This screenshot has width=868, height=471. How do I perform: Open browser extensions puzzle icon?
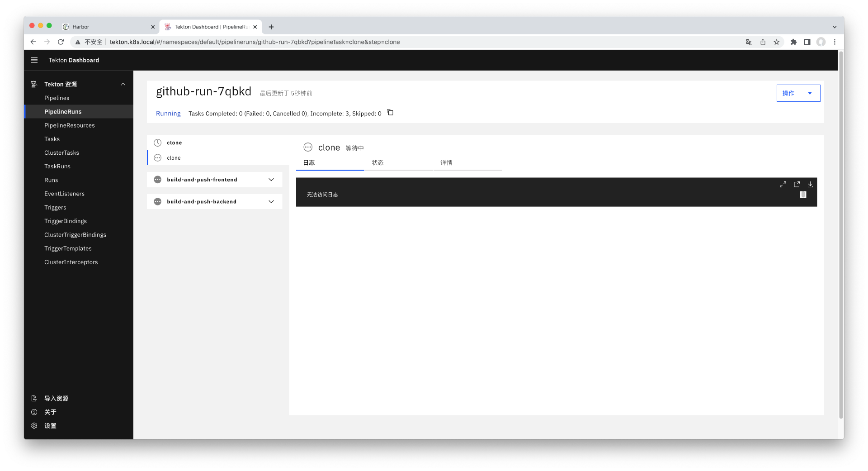(x=793, y=42)
